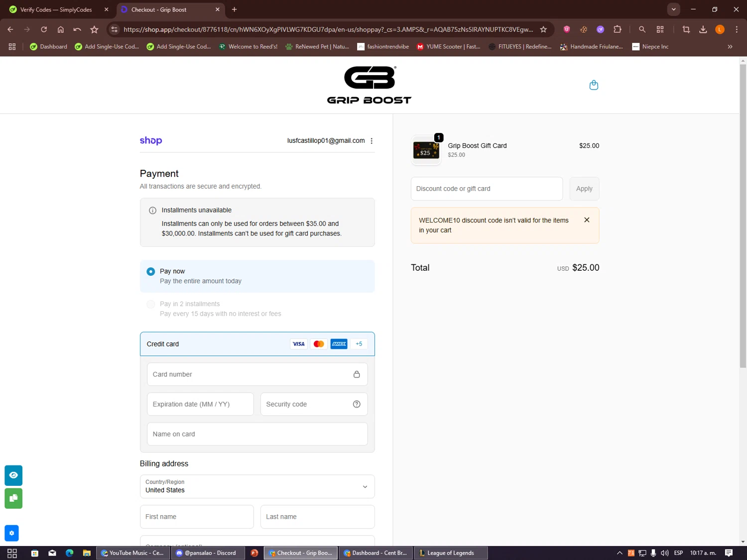Open the volume control in system tray
Viewport: 747px width, 560px height.
tap(664, 553)
